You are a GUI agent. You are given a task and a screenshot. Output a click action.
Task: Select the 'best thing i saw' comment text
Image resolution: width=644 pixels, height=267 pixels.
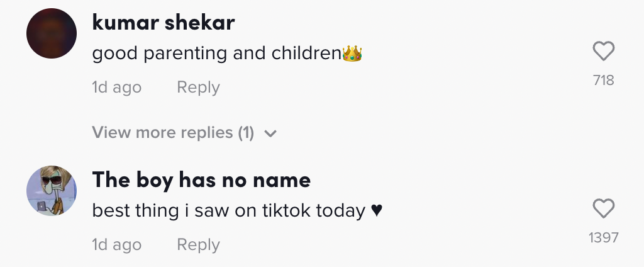coord(228,211)
